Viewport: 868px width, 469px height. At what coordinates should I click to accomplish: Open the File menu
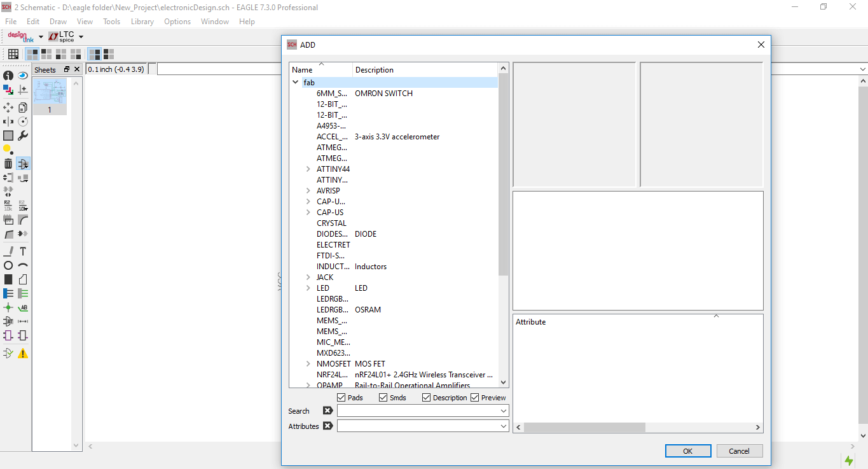11,21
